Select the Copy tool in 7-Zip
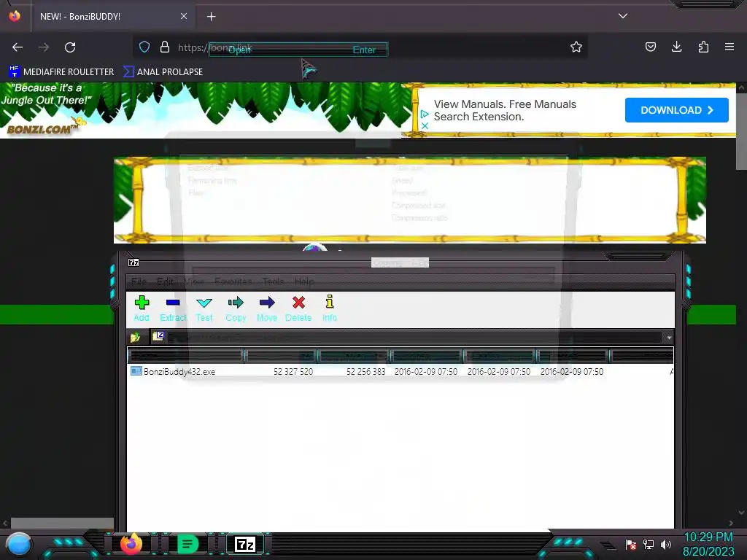The width and height of the screenshot is (747, 560). click(236, 308)
